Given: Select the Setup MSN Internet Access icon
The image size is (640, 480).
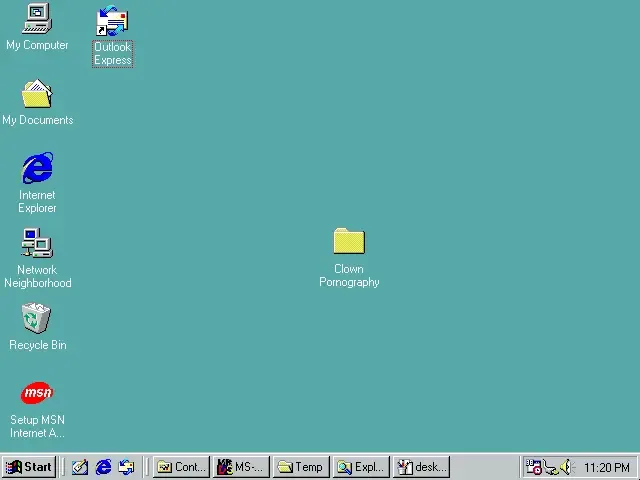Looking at the screenshot, I should pyautogui.click(x=37, y=393).
